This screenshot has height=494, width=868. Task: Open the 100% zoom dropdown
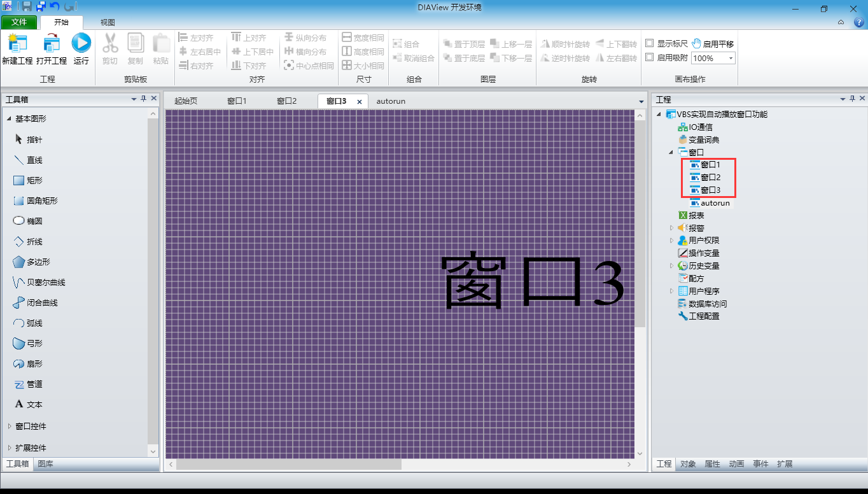point(731,58)
